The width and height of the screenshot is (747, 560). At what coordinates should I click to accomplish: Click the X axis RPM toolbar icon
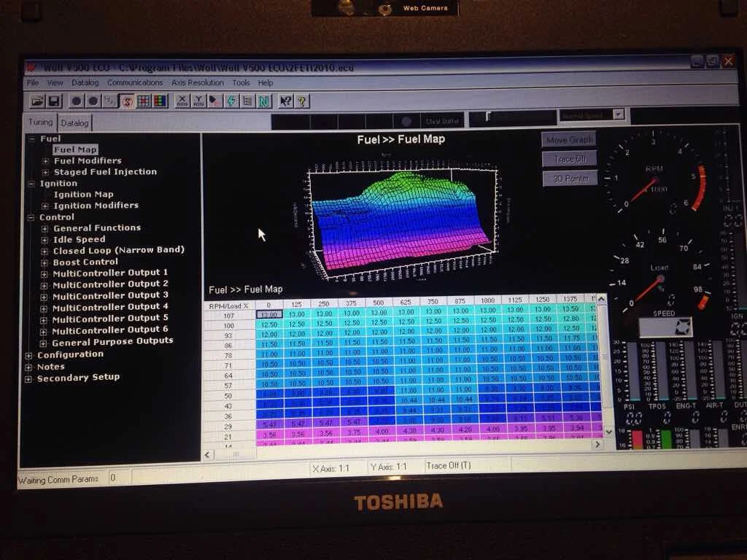(x=182, y=101)
